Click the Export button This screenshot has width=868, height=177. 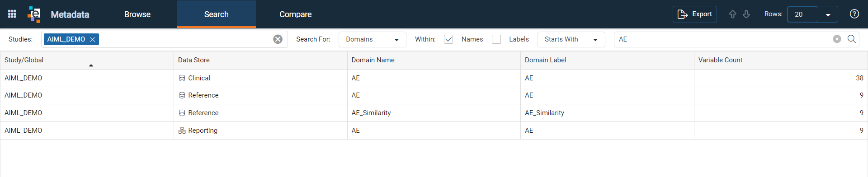point(695,14)
